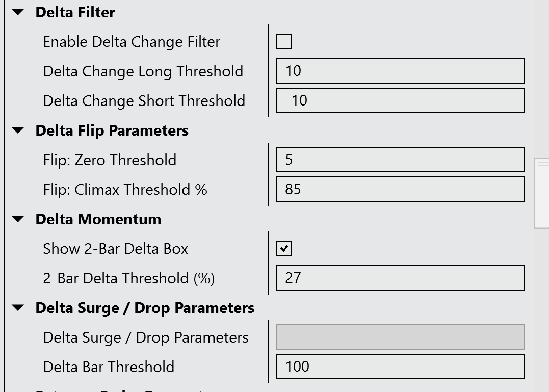Viewport: 549px width, 392px height.
Task: Click 2-Bar Delta Threshold (%) field
Action: pos(400,278)
